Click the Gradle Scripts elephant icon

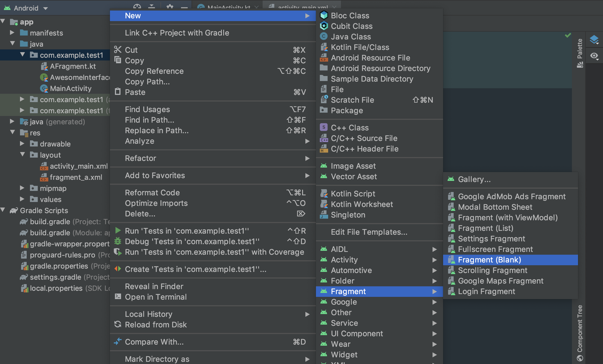[14, 211]
